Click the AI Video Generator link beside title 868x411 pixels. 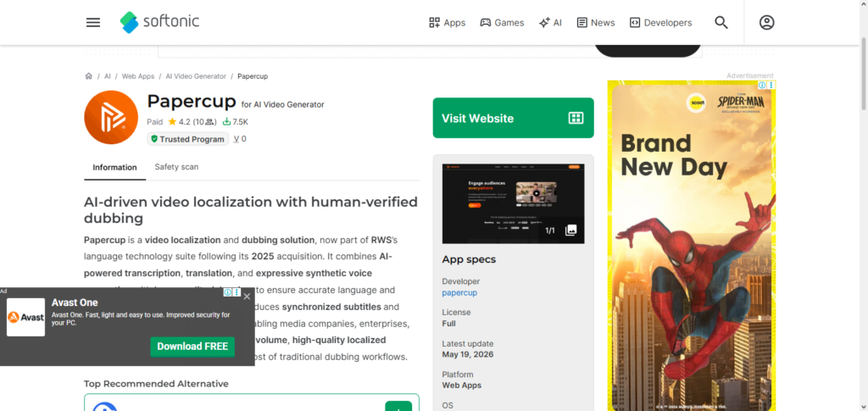283,104
